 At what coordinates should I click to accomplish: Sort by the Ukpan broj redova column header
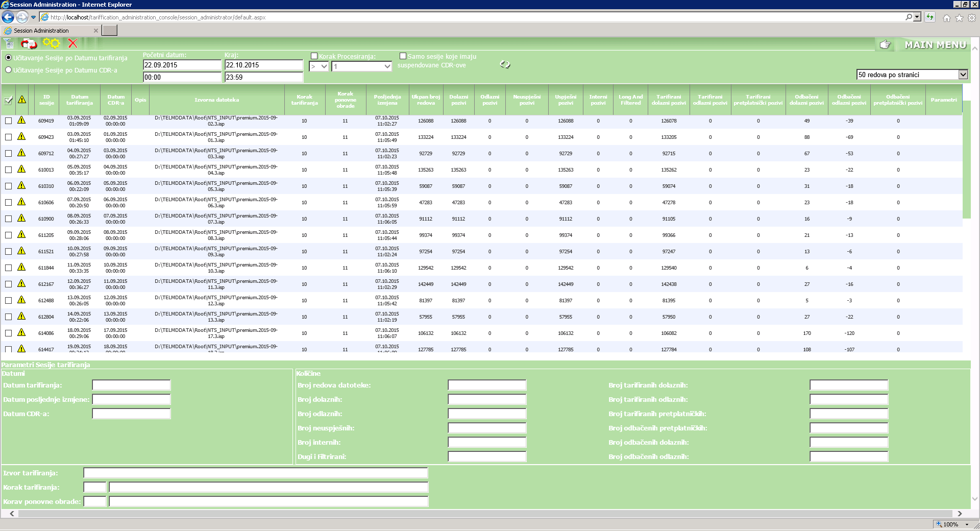point(426,100)
